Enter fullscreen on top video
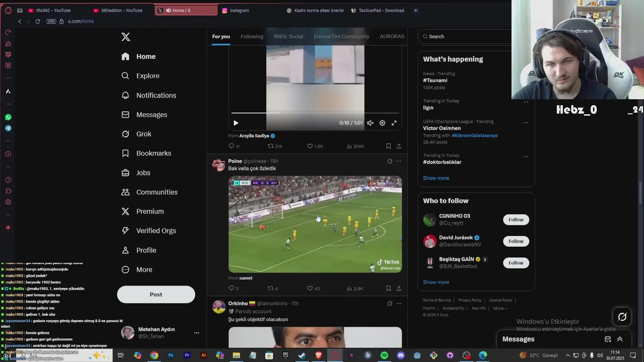Image resolution: width=644 pixels, height=362 pixels. coord(394,123)
